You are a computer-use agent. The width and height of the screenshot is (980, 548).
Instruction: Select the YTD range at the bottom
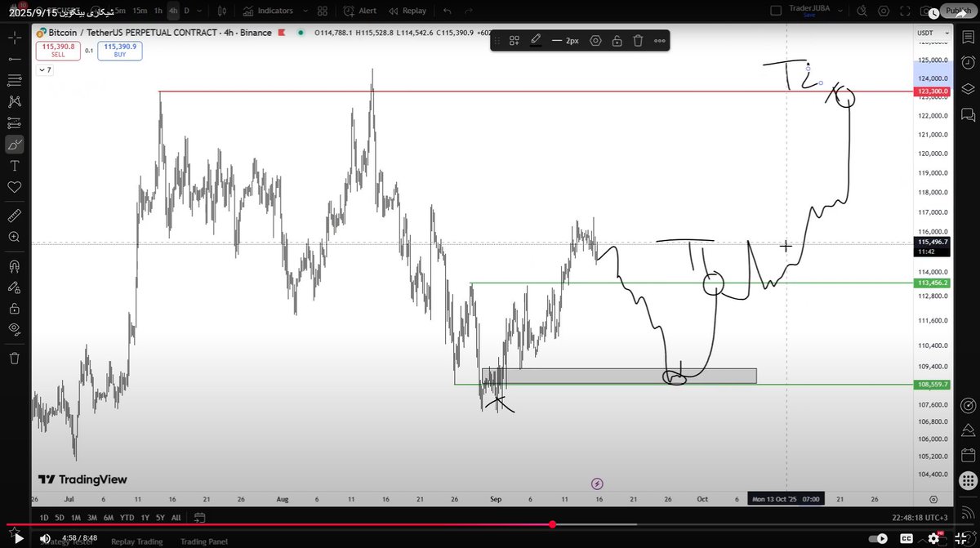(x=127, y=517)
